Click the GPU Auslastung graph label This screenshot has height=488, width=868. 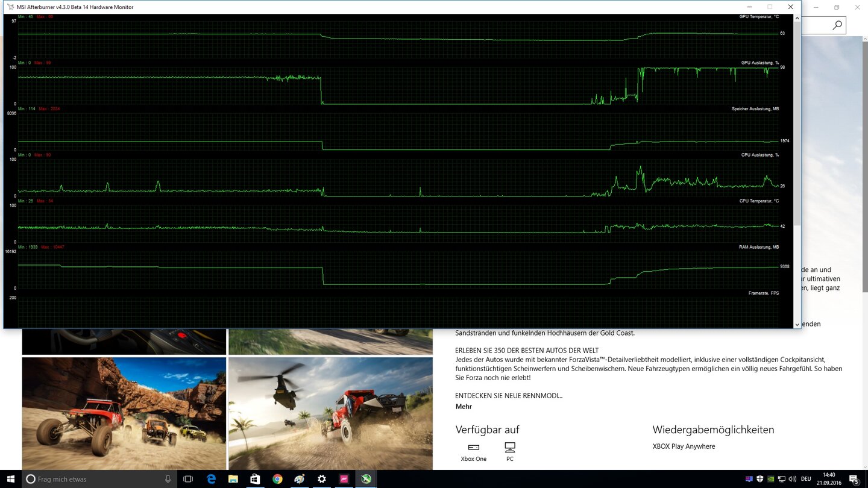[759, 63]
